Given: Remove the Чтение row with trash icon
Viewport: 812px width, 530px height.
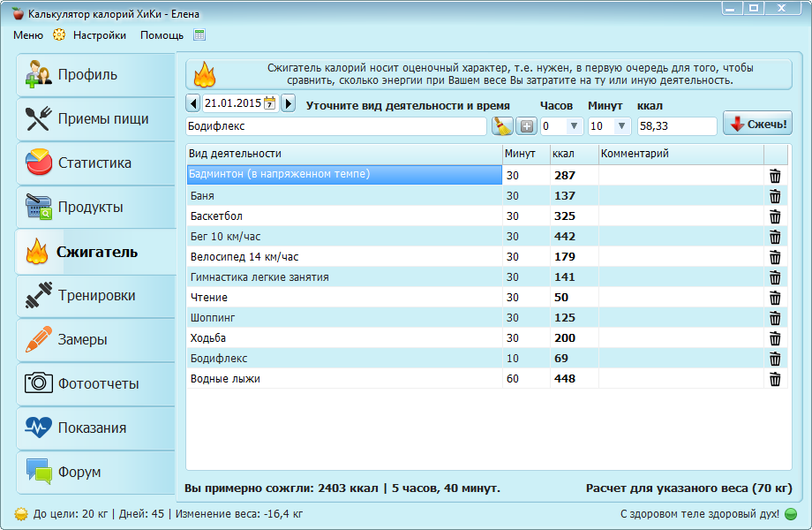Looking at the screenshot, I should [x=775, y=298].
